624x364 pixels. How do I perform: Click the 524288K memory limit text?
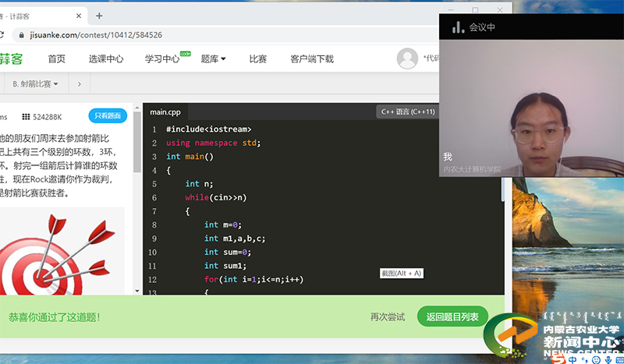tap(48, 117)
